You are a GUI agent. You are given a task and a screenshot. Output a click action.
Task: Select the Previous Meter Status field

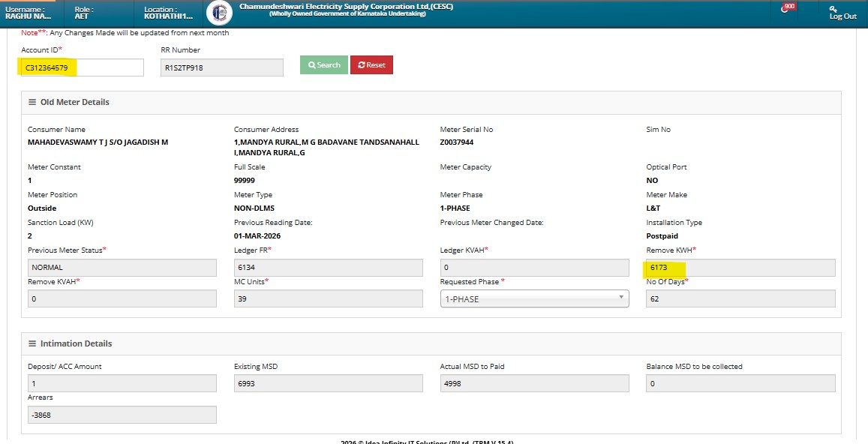[x=122, y=268]
